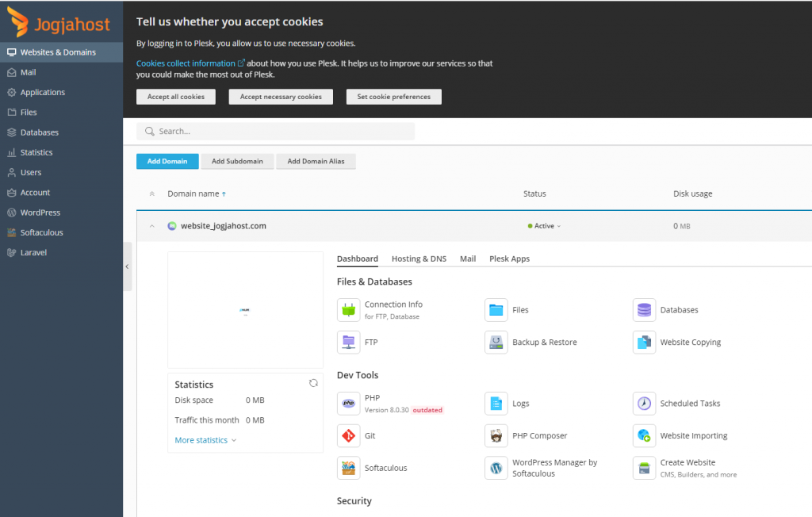812x517 pixels.
Task: Go to Databases in sidebar
Action: (61, 132)
